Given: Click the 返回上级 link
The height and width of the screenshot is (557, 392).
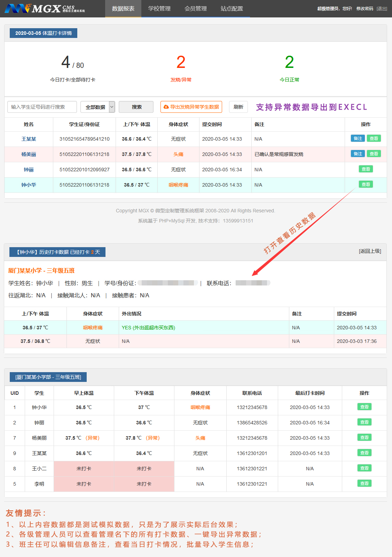Looking at the screenshot, I should click(370, 251).
